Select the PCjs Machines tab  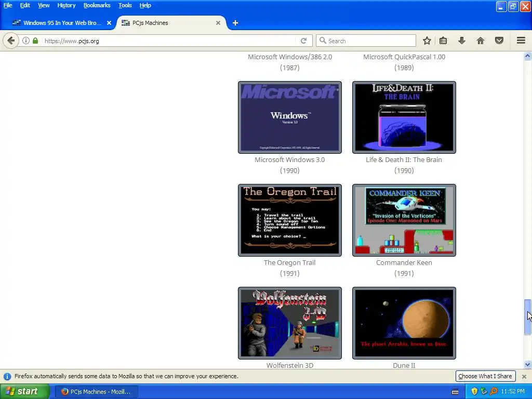tap(171, 23)
